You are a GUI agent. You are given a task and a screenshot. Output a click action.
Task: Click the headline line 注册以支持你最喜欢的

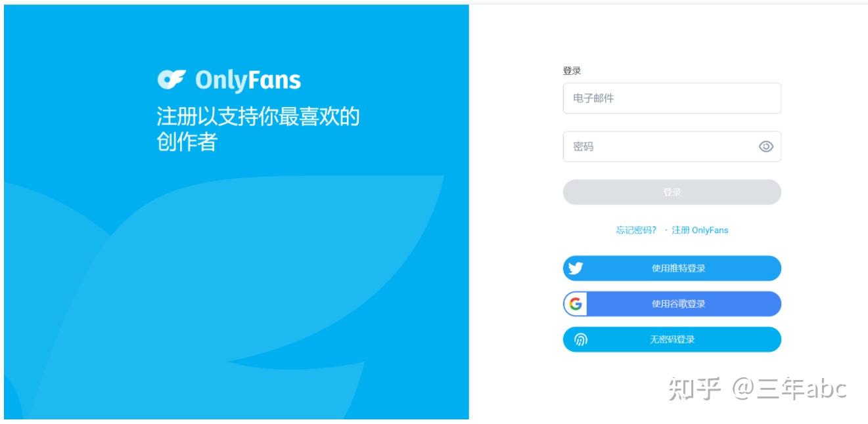[x=258, y=117]
